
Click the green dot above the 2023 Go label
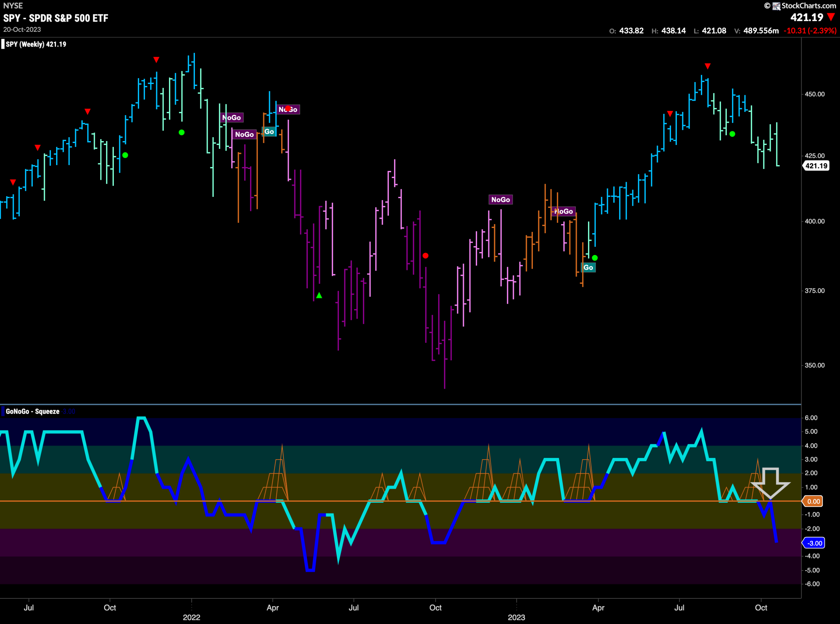pyautogui.click(x=595, y=258)
